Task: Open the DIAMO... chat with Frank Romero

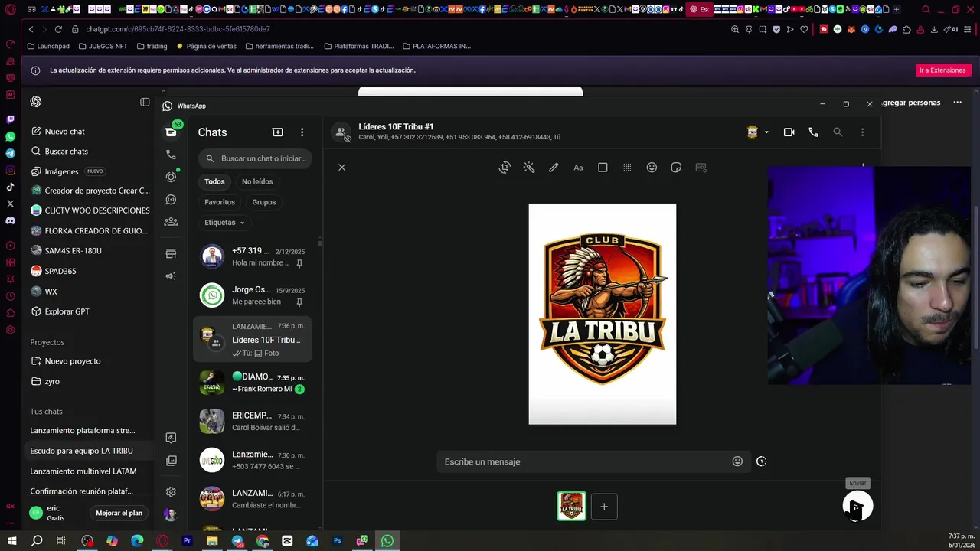Action: coord(253,383)
